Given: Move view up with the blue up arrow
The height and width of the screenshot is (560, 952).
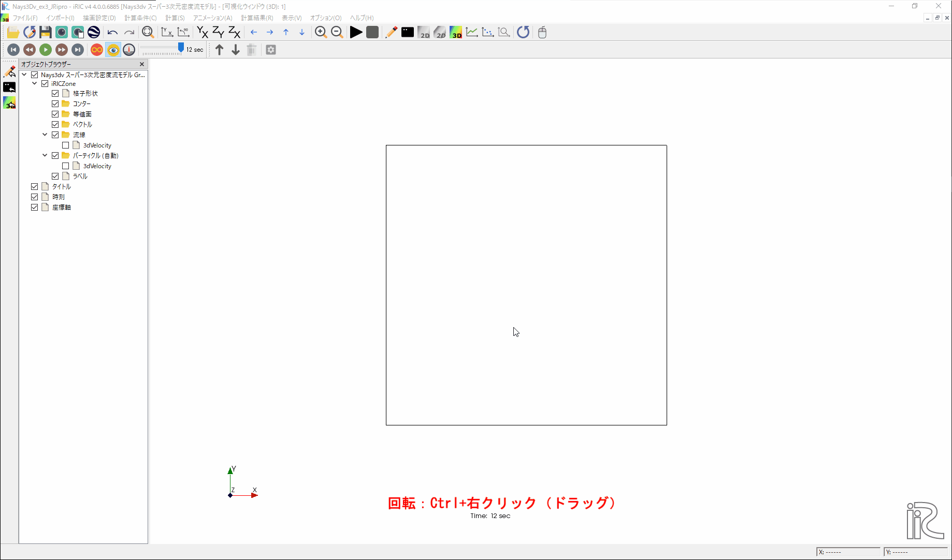Looking at the screenshot, I should (286, 32).
